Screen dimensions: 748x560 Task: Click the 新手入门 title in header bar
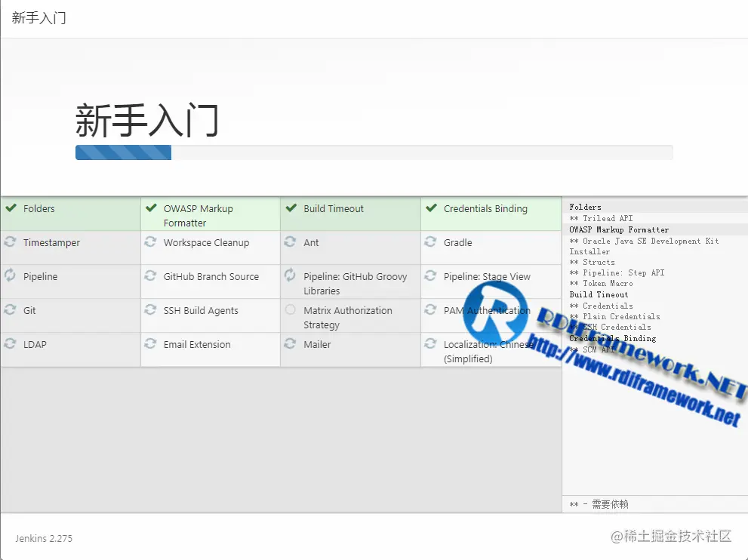tap(38, 18)
